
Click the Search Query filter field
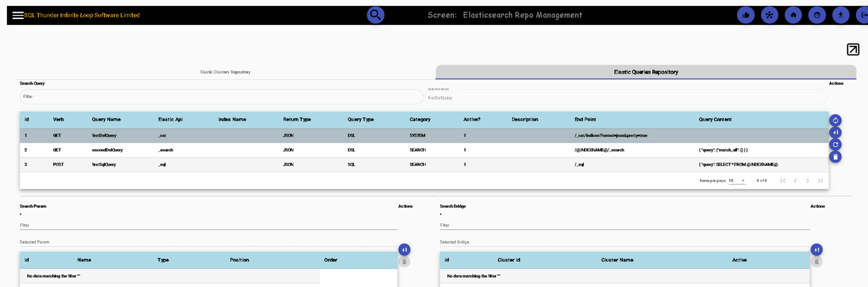coord(221,97)
